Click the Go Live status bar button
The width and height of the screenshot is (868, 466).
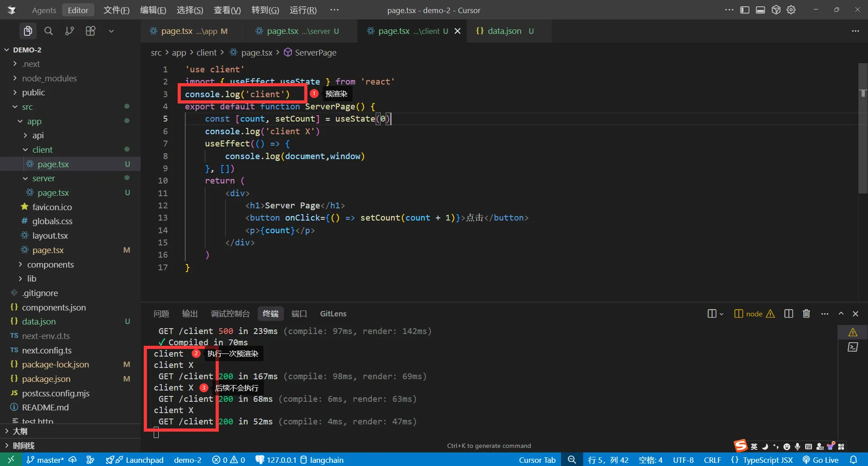[821, 460]
